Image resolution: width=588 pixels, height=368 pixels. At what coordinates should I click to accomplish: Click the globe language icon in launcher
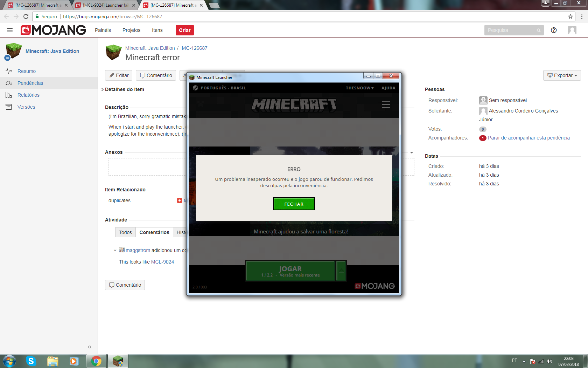195,88
